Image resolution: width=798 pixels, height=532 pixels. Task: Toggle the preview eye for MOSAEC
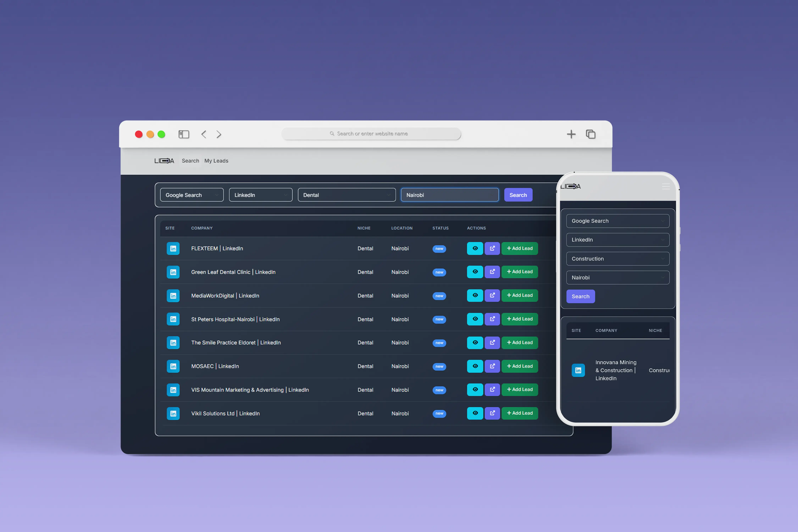[475, 366]
